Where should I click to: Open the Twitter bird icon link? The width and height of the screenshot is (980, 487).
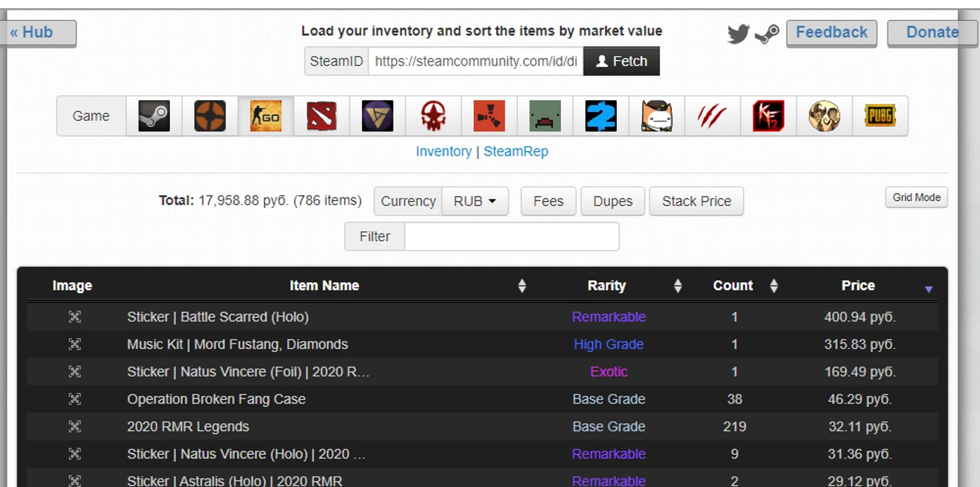[738, 34]
